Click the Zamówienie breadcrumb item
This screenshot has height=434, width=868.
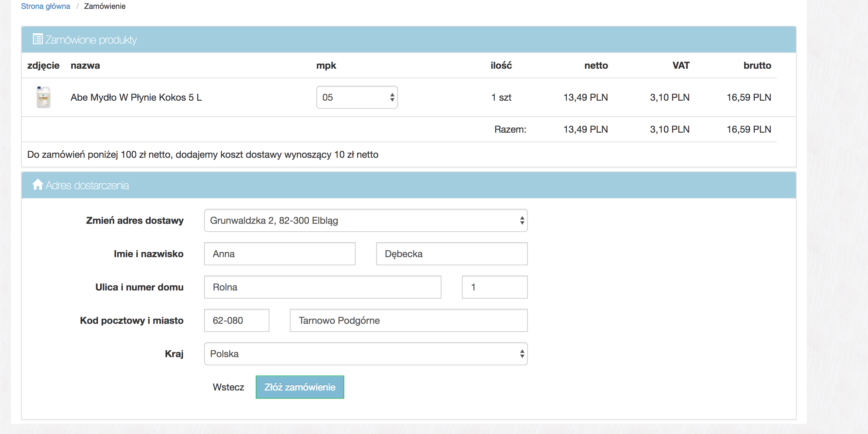click(105, 6)
